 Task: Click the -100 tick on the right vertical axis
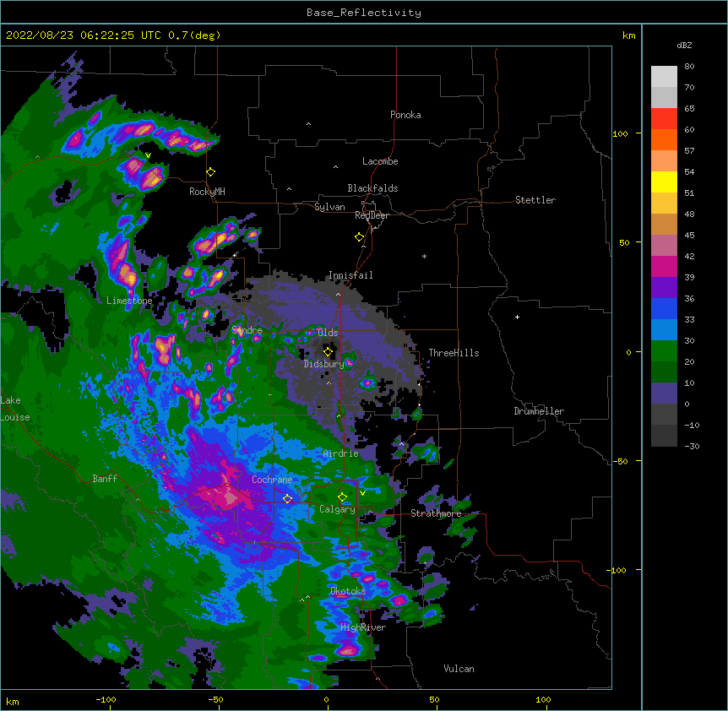coord(617,570)
